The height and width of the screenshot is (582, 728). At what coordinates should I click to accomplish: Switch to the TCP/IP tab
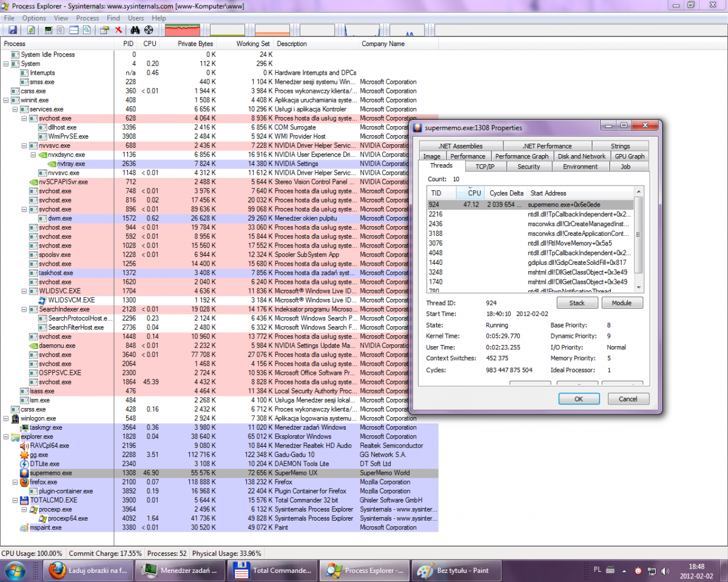coord(485,167)
